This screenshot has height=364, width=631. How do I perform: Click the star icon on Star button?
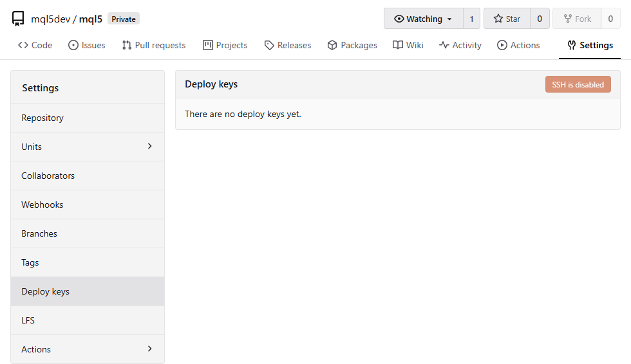498,19
